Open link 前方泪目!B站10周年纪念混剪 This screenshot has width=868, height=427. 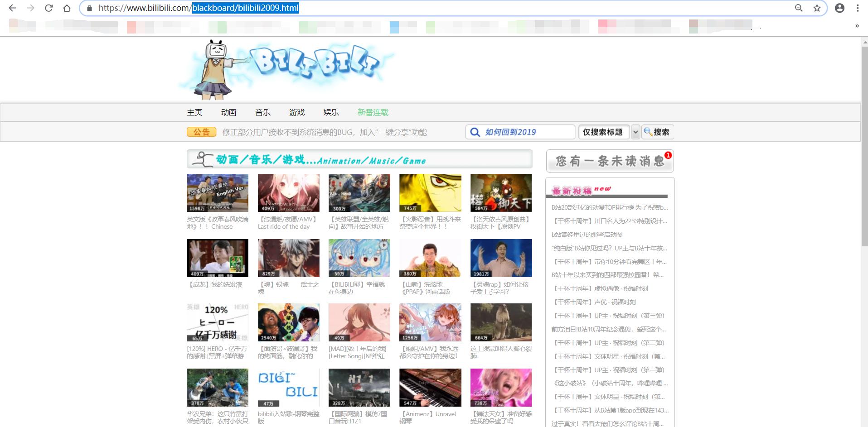pyautogui.click(x=609, y=329)
